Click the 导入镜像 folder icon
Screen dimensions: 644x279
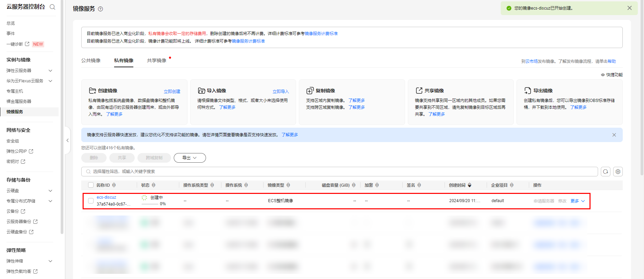pos(202,91)
